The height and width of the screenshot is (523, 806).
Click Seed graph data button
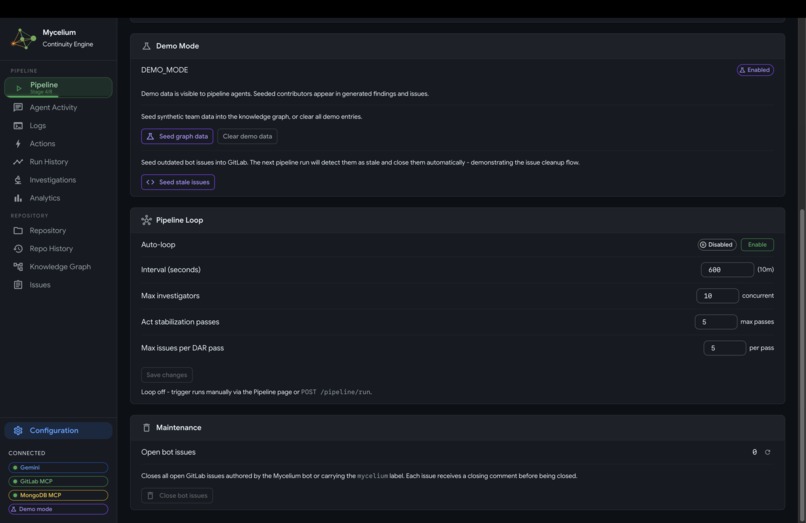point(177,136)
